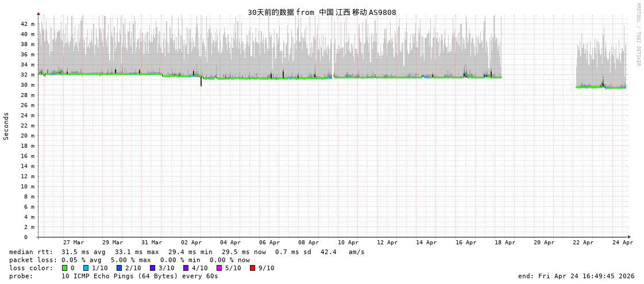Screen dimensions: 644x284
Task: Click the 32 m y-axis label
Action: (x=28, y=75)
